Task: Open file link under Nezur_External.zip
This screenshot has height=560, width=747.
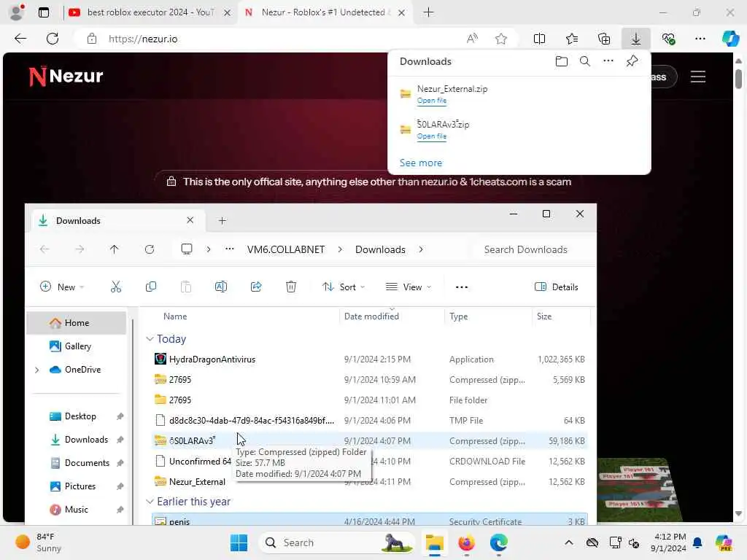Action: coord(432,101)
